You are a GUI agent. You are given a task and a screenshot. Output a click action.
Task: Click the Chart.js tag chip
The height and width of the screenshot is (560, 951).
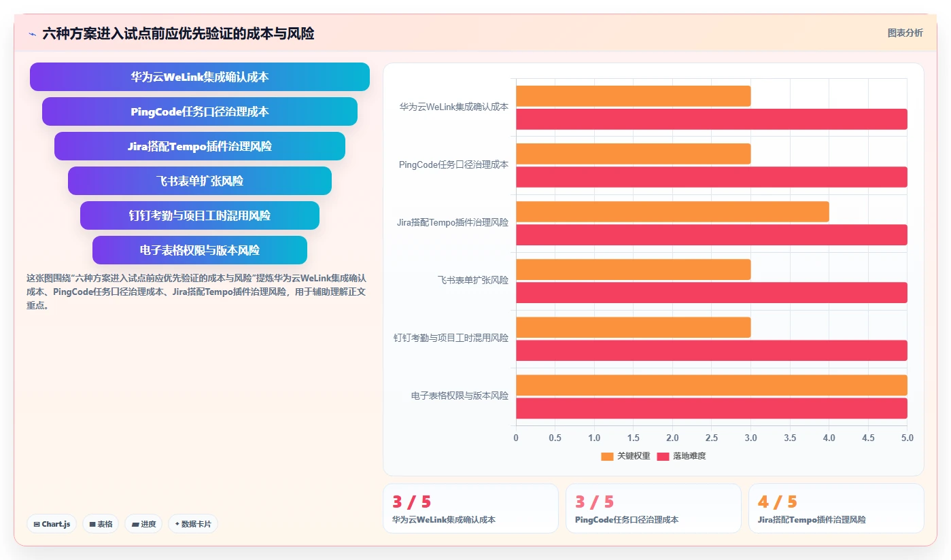pyautogui.click(x=52, y=524)
